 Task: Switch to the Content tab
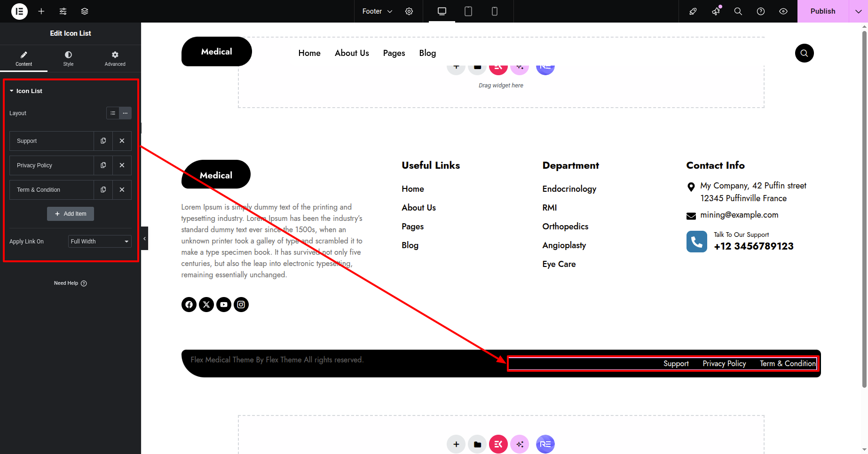click(24, 59)
